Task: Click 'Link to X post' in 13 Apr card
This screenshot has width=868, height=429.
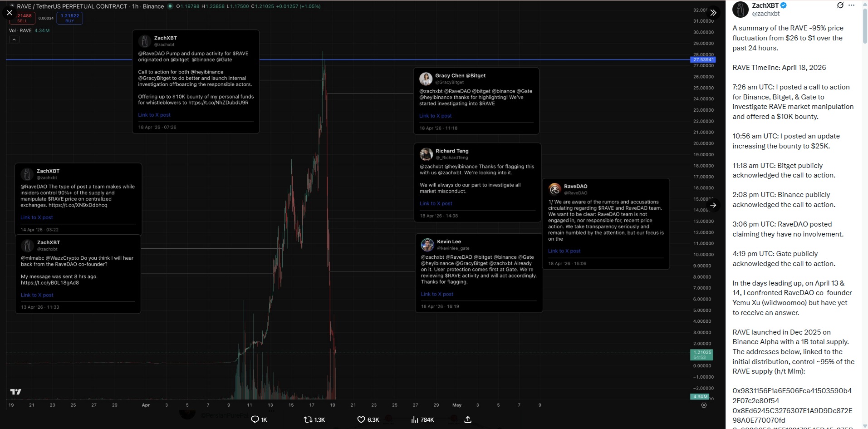Action: coord(37,295)
